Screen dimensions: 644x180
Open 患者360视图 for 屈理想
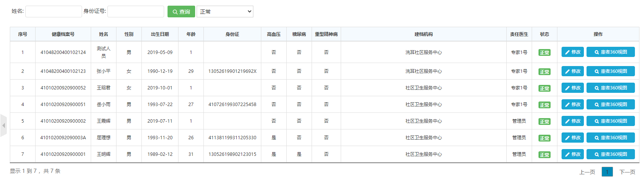tap(610, 138)
